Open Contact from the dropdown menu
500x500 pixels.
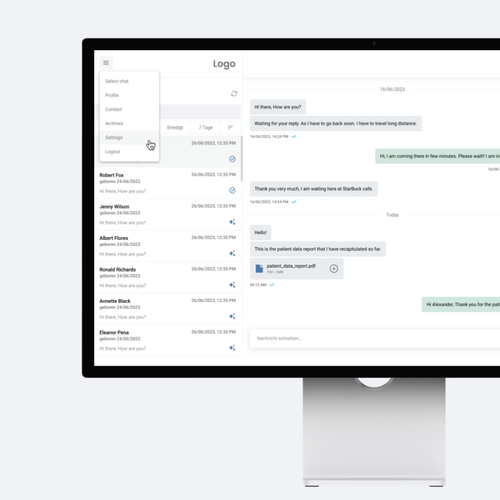coord(129,109)
